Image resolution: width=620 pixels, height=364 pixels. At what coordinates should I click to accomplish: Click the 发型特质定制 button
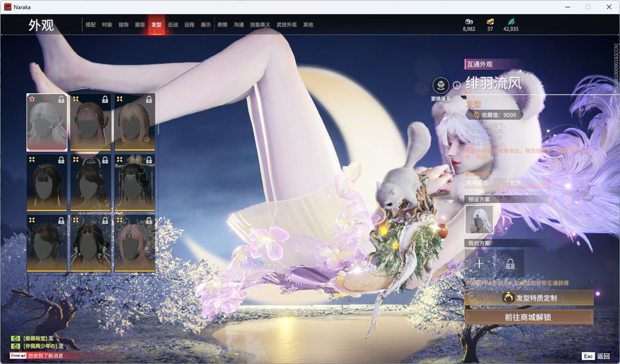pyautogui.click(x=529, y=298)
